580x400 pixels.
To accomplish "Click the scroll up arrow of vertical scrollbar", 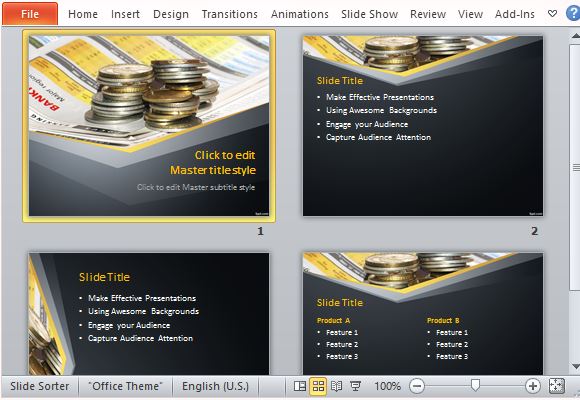I will pyautogui.click(x=576, y=36).
